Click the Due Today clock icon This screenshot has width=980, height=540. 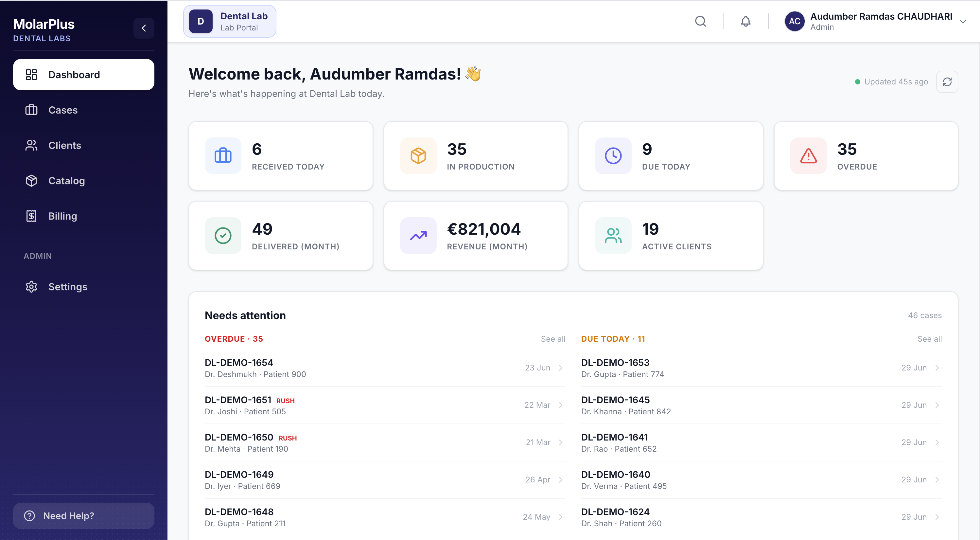[613, 156]
